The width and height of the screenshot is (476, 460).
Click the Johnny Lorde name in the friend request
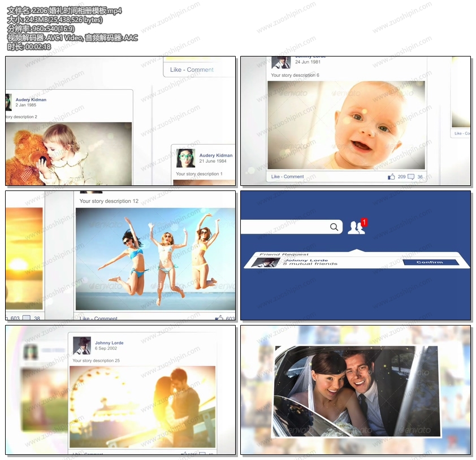[306, 261]
